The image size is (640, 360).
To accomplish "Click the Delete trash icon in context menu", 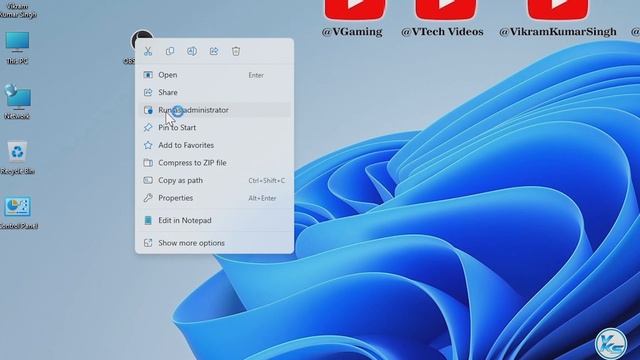I will click(236, 51).
